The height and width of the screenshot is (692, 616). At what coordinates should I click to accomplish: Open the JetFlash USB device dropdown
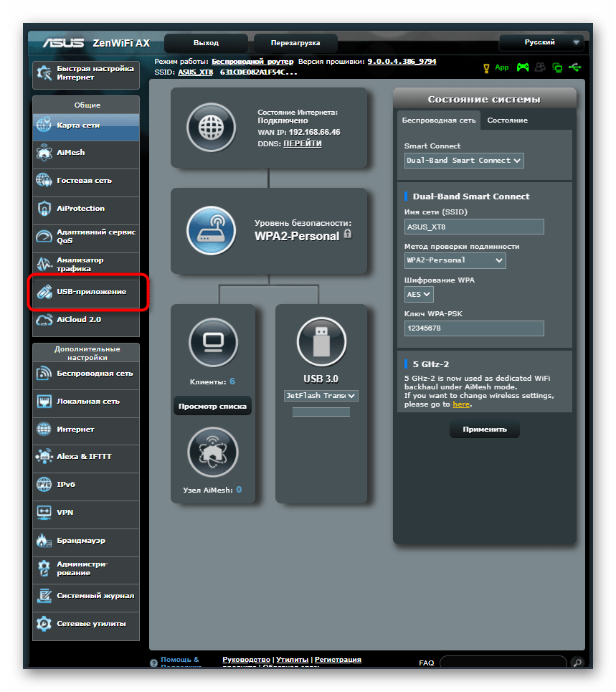[321, 396]
